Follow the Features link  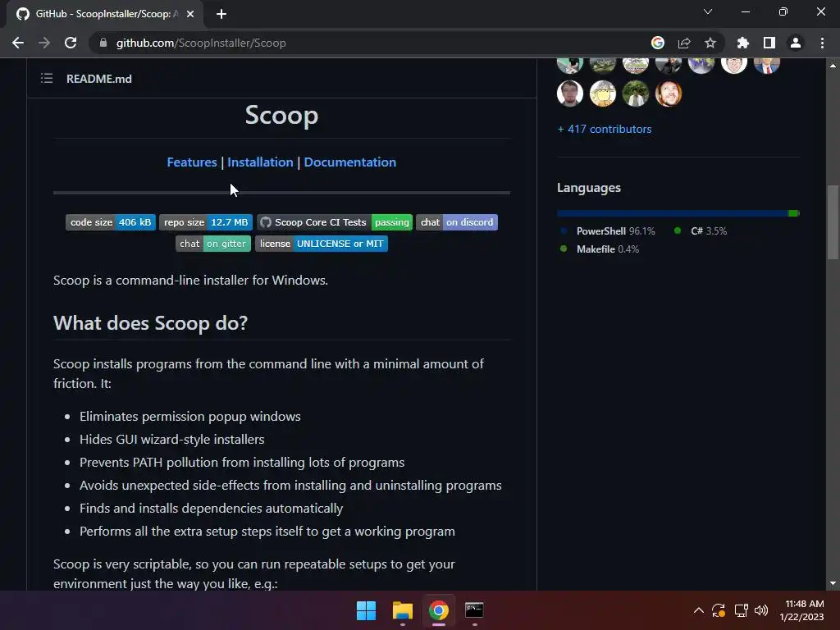[192, 162]
